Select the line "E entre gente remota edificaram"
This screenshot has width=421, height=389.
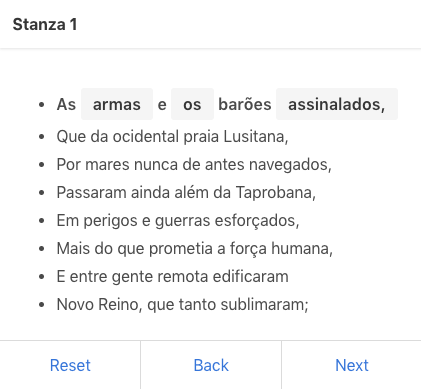click(173, 276)
